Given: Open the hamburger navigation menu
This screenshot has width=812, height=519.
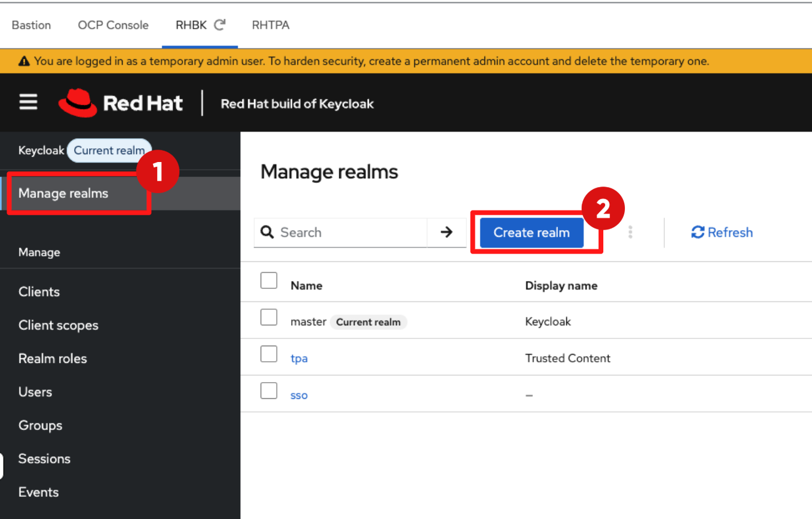Looking at the screenshot, I should (28, 103).
